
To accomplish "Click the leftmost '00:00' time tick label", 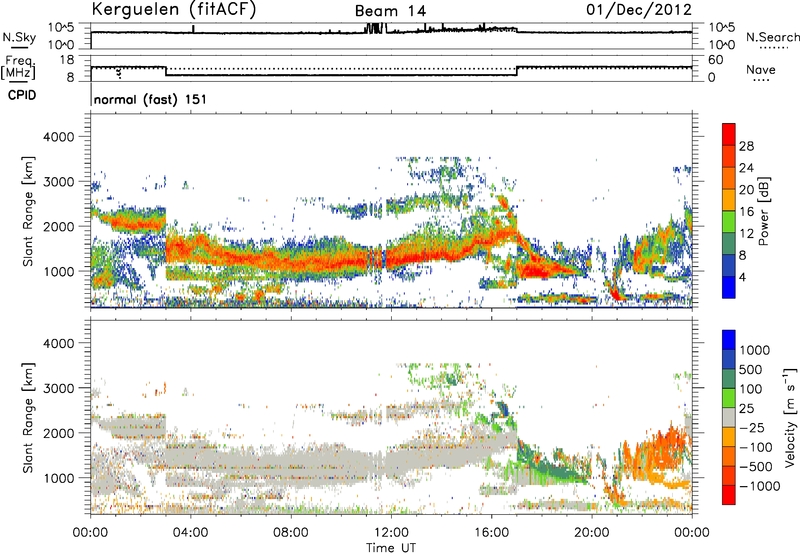I will click(x=90, y=533).
